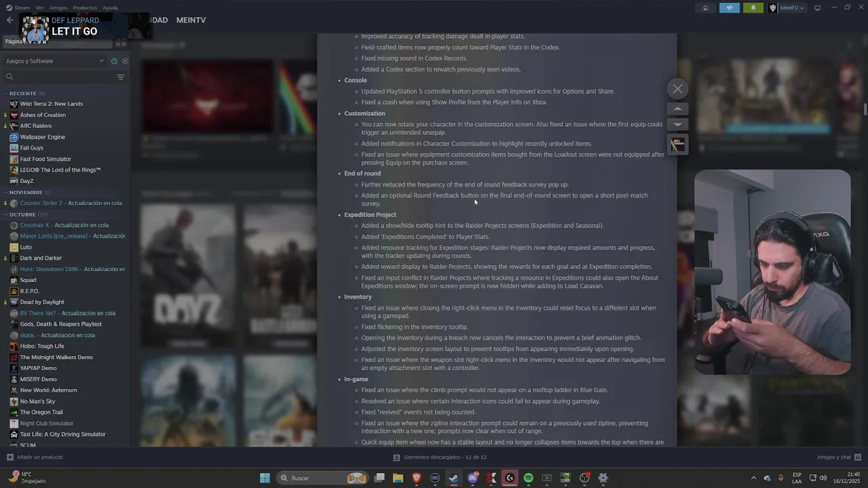Open Settings gear in taskbar
This screenshot has width=868, height=488.
[603, 478]
